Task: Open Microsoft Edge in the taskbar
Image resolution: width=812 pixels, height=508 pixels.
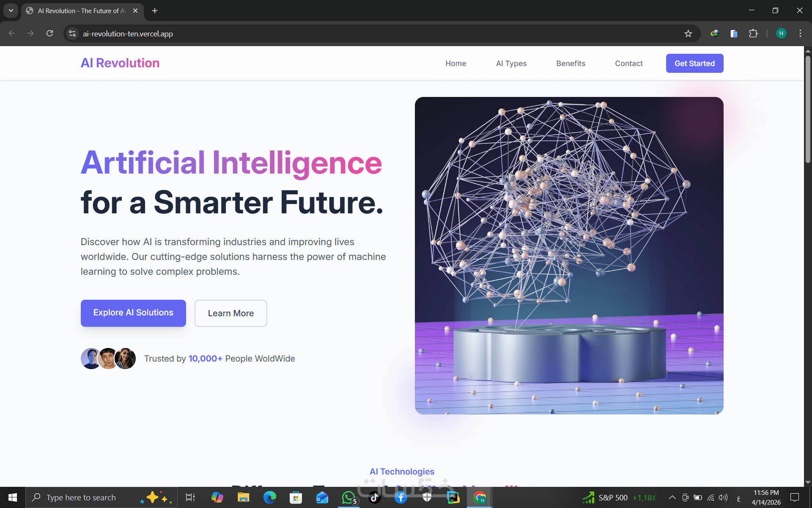Action: tap(269, 497)
